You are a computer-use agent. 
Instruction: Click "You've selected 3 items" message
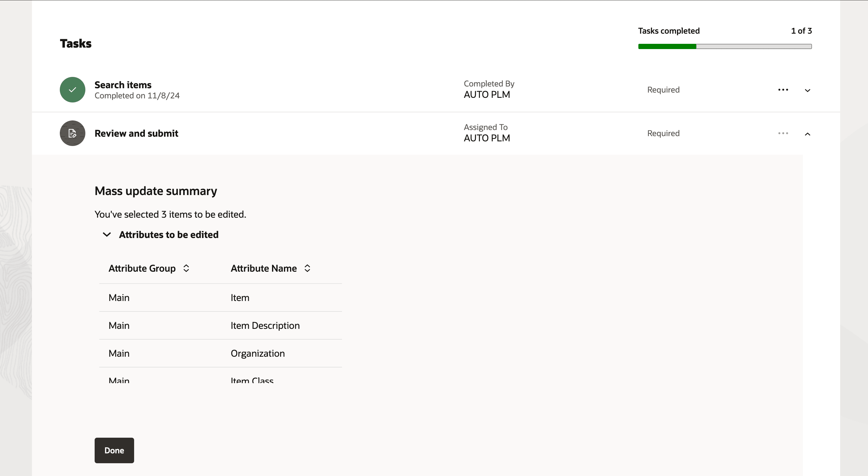[x=170, y=214]
